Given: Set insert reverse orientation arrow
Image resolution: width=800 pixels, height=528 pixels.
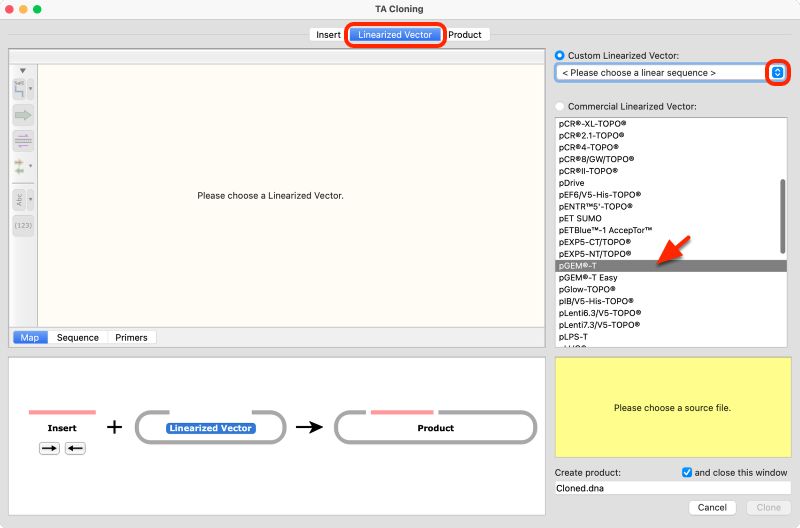Looking at the screenshot, I should coord(75,448).
